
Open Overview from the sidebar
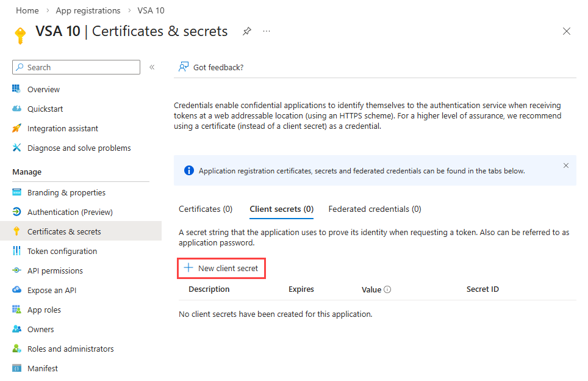43,89
